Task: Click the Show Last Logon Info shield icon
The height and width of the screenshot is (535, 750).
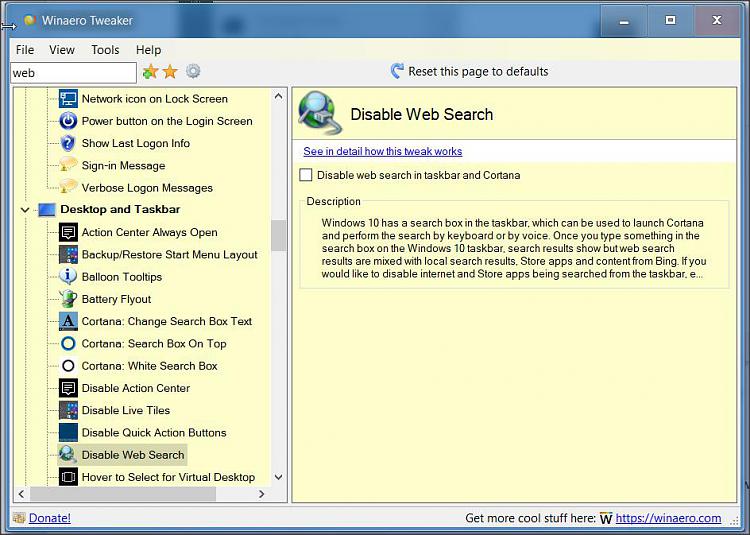Action: (68, 143)
